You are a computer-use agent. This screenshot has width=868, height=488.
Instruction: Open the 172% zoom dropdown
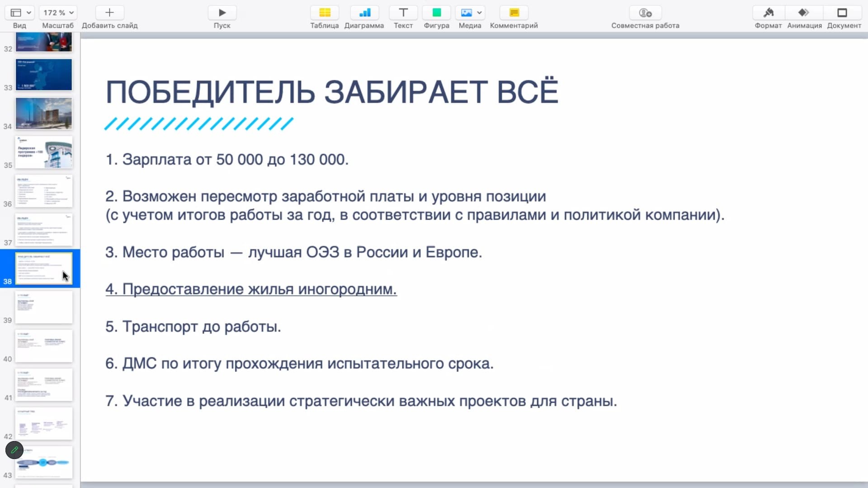point(58,13)
